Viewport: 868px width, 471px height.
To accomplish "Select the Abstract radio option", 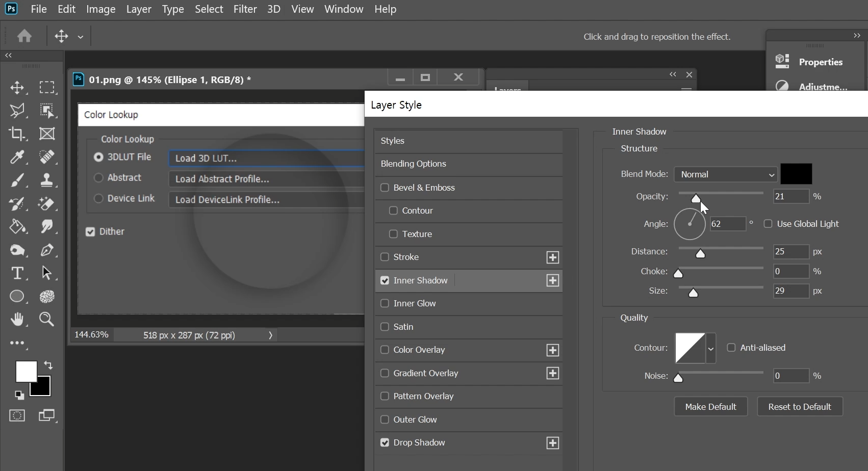I will (x=98, y=177).
